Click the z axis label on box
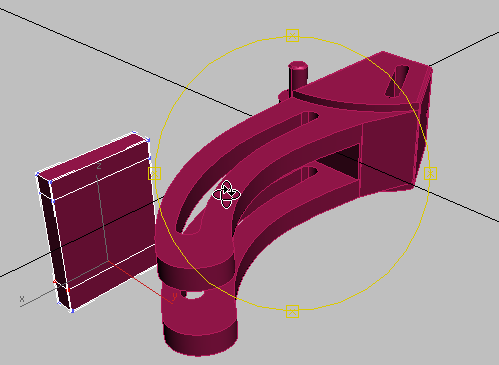This screenshot has height=365, width=499. pos(98,166)
